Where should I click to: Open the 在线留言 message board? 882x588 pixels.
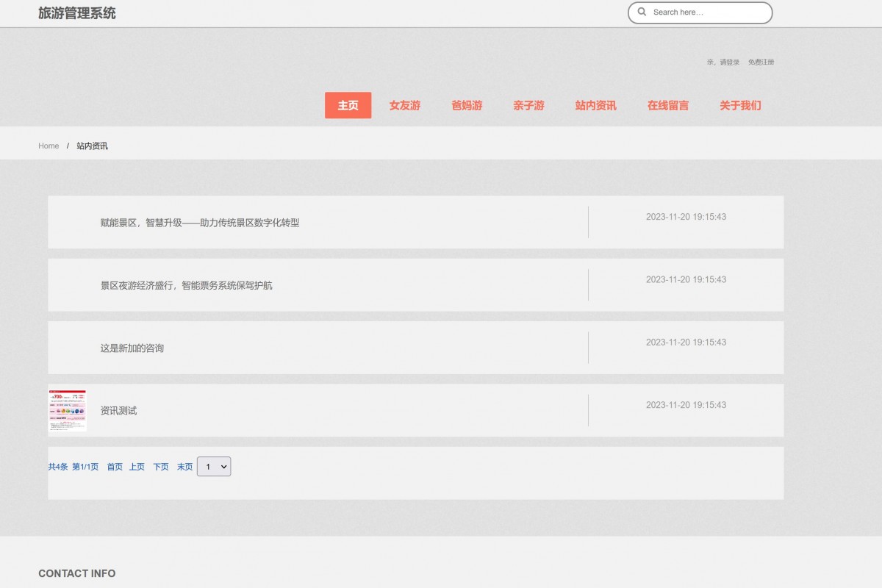(x=668, y=105)
